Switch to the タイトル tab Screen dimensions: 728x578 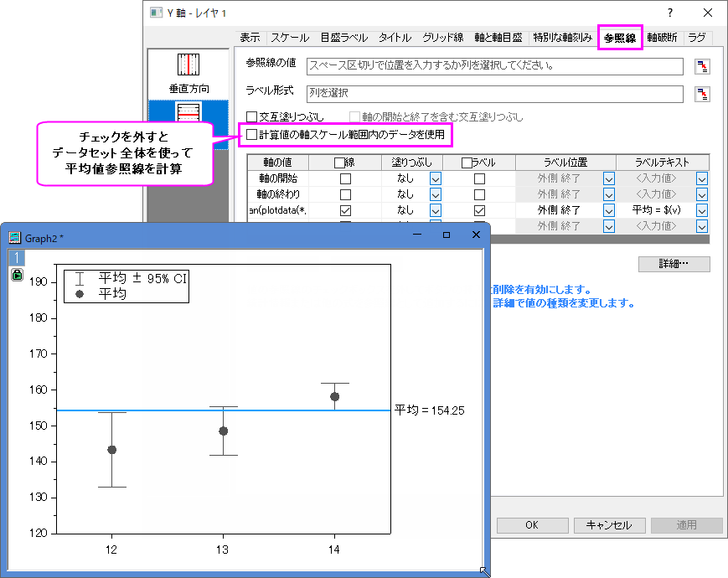click(395, 38)
